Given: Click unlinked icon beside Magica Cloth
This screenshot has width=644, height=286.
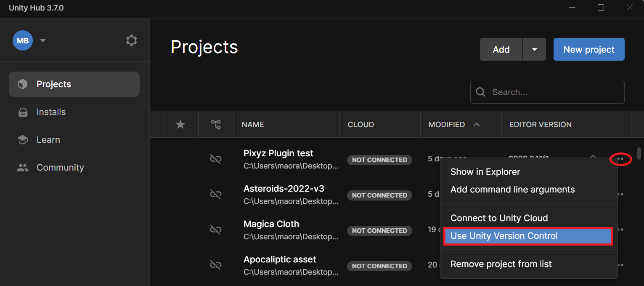Looking at the screenshot, I should [216, 230].
